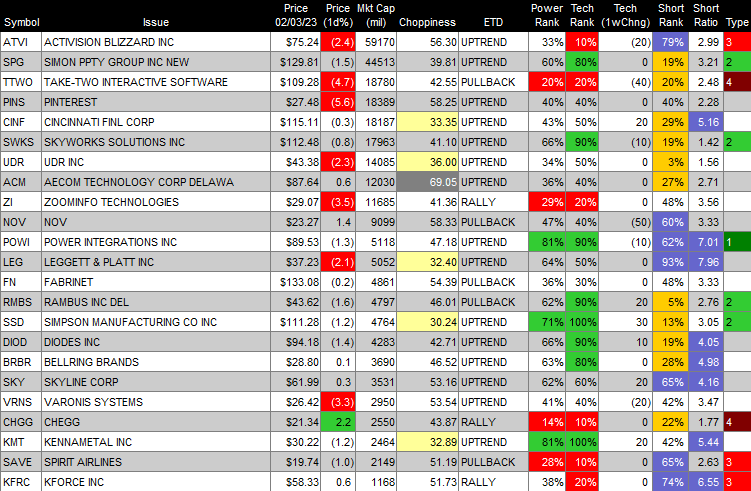
Task: Select the DIOD symbol cell
Action: pyautogui.click(x=21, y=343)
